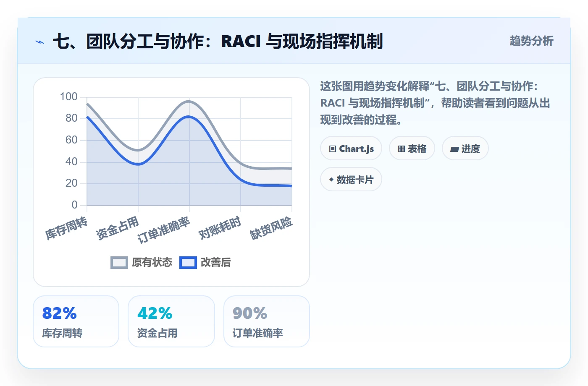Select the Chart.js tag chip
This screenshot has height=386, width=588.
click(x=351, y=149)
